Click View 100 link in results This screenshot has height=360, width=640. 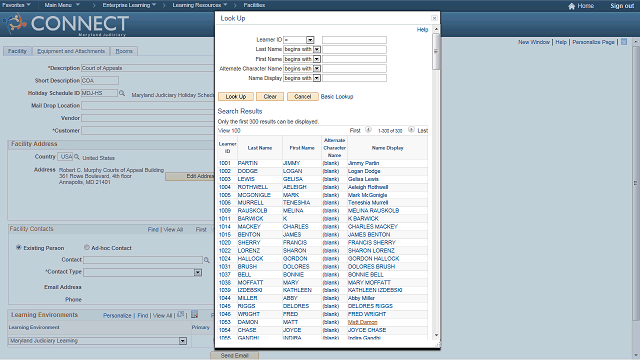(x=229, y=131)
